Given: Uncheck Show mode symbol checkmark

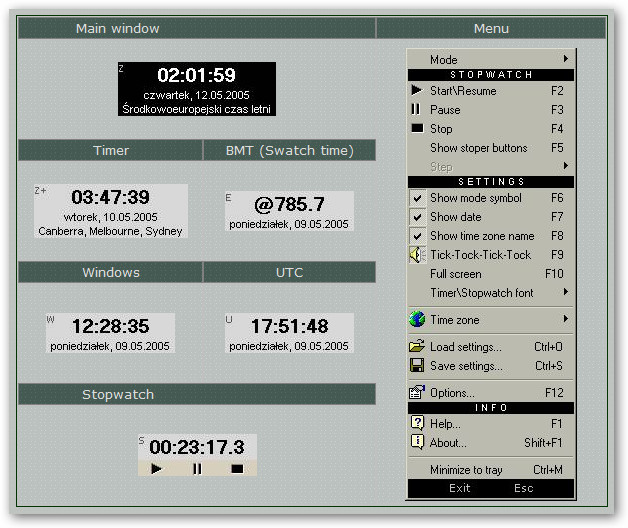Looking at the screenshot, I should click(x=417, y=198).
